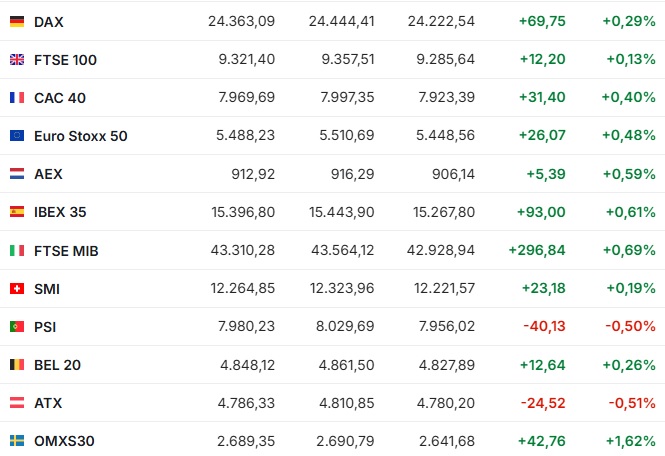The image size is (665, 456).
Task: Open the Euro Stoxx 50 index page
Action: (x=81, y=136)
